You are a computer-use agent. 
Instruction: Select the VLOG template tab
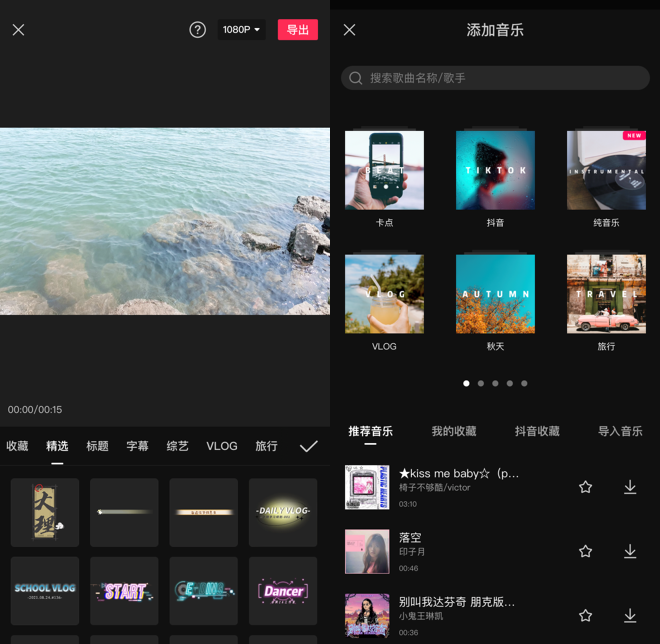coord(222,446)
